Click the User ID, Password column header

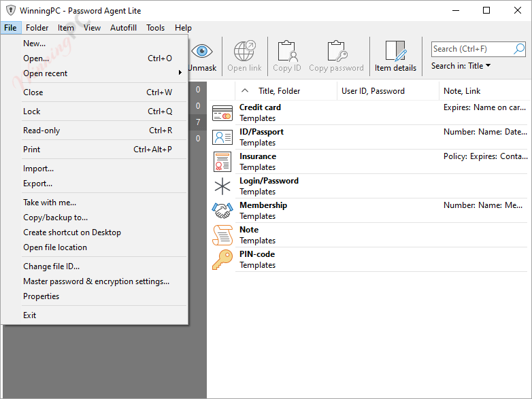(x=388, y=91)
